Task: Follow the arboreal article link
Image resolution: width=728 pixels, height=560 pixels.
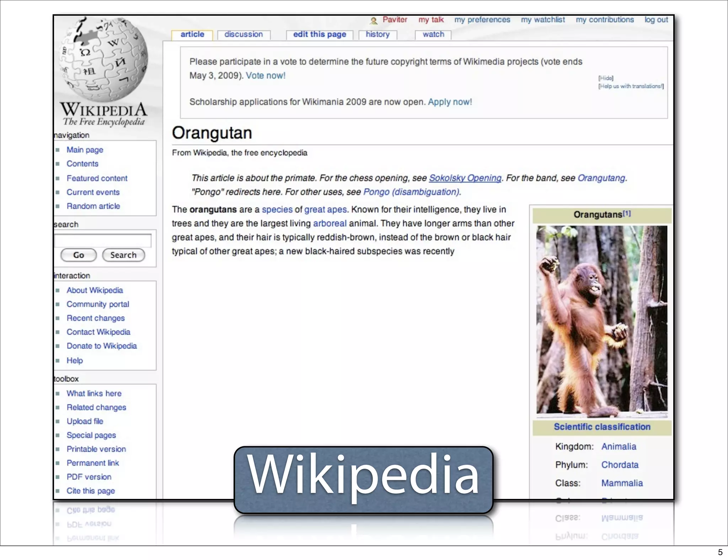Action: (330, 224)
